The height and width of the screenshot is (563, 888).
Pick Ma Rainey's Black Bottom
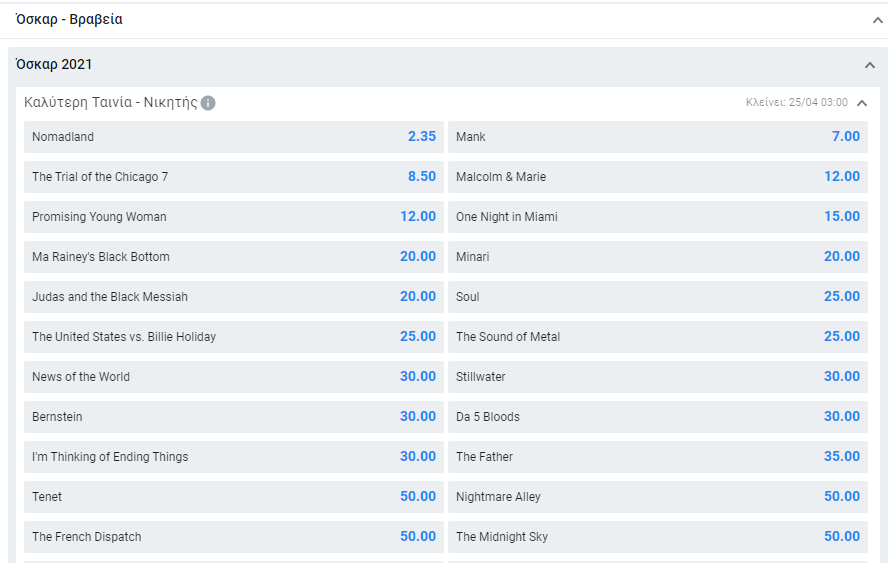tap(233, 257)
